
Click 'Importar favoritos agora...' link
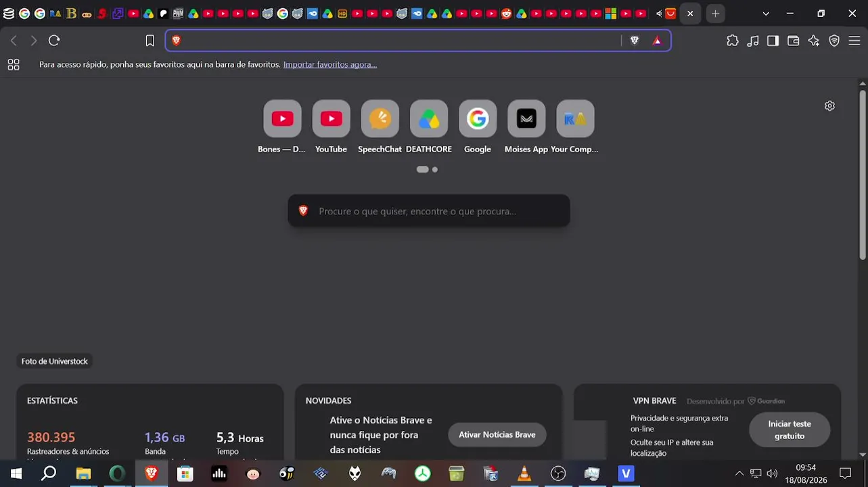[330, 64]
